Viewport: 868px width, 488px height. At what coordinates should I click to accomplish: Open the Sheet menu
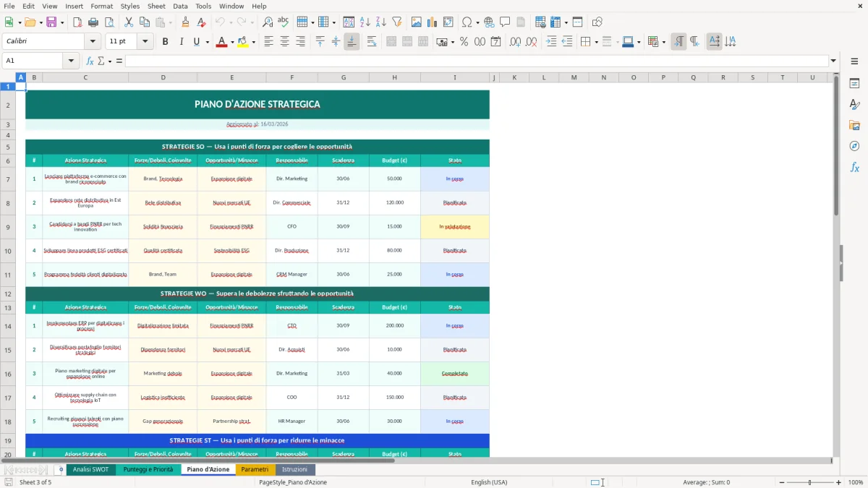156,6
